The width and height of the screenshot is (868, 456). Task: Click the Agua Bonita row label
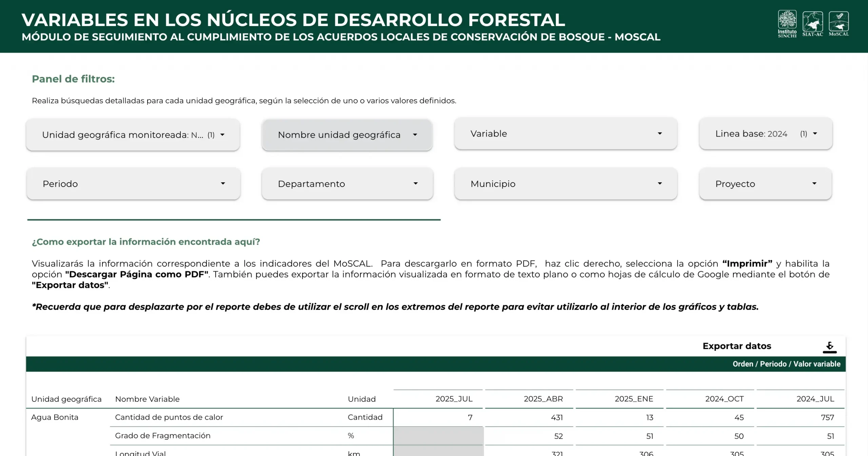pos(55,417)
